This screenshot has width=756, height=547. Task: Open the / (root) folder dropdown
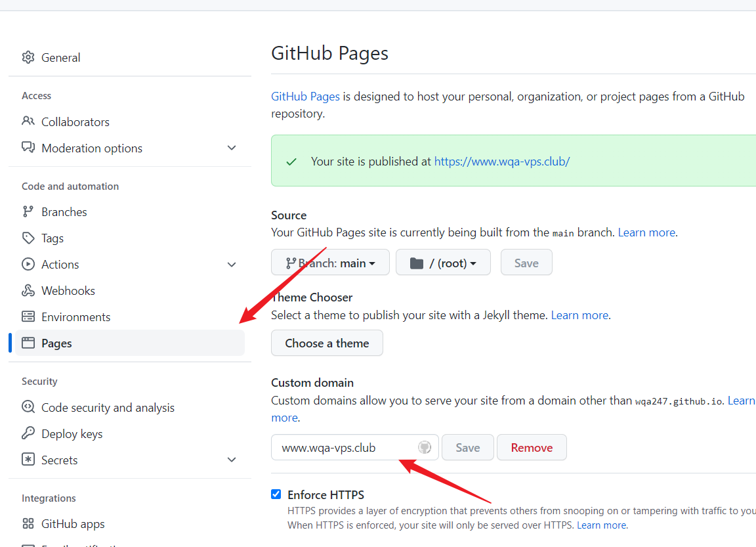[443, 263]
